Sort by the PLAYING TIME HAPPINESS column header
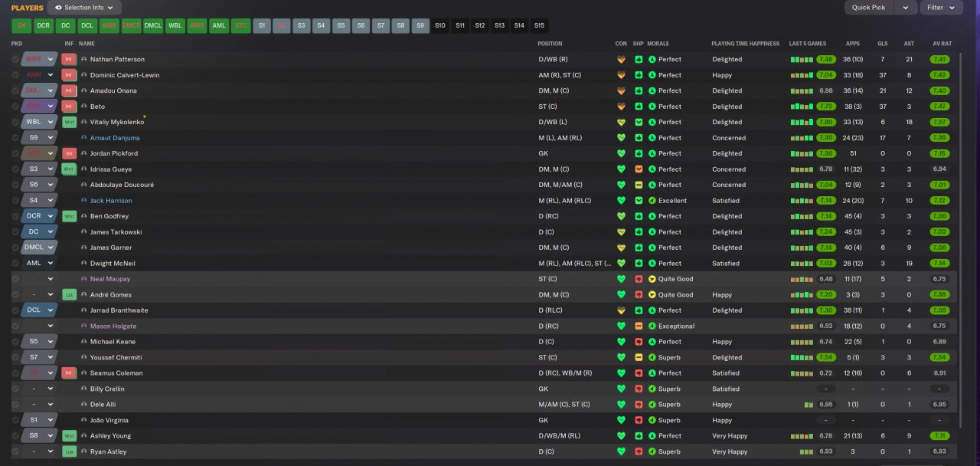The height and width of the screenshot is (466, 980). click(745, 44)
